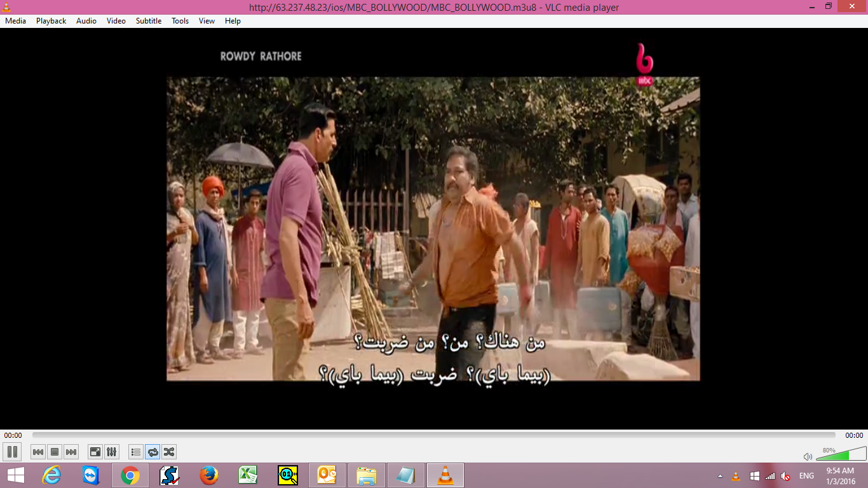
Task: Open the Help menu
Action: [x=233, y=21]
